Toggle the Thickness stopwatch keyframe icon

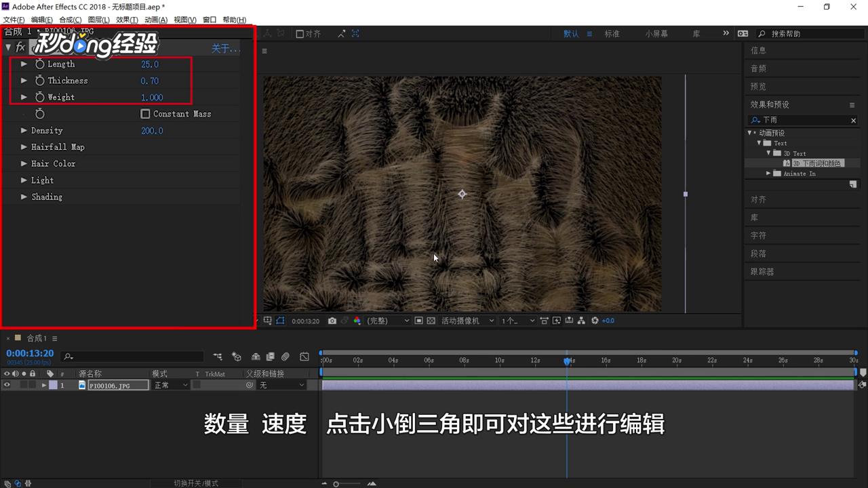(40, 80)
